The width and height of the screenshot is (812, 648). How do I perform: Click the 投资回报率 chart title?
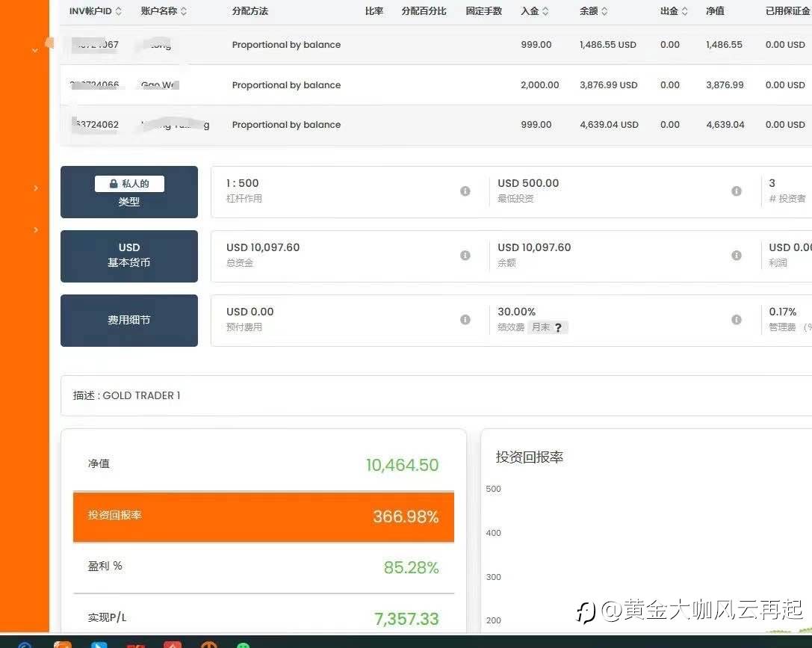[x=529, y=457]
